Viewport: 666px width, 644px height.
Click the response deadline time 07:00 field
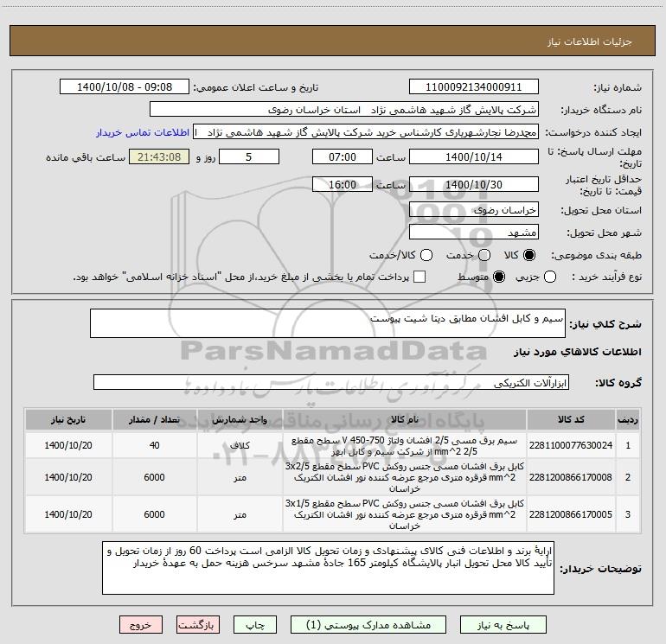[343, 156]
